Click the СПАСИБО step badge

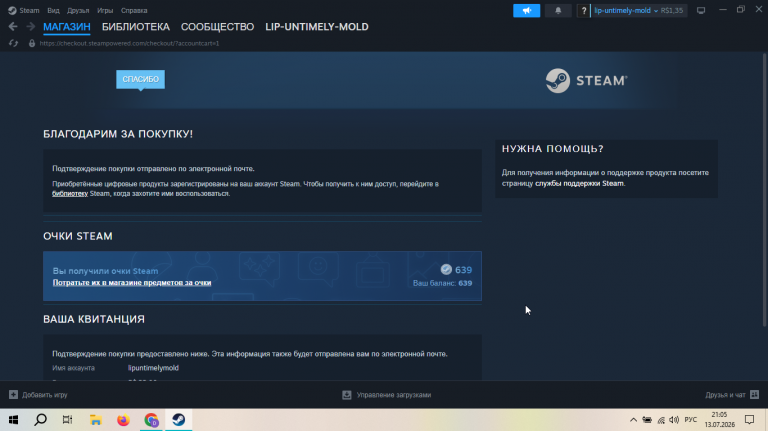141,79
